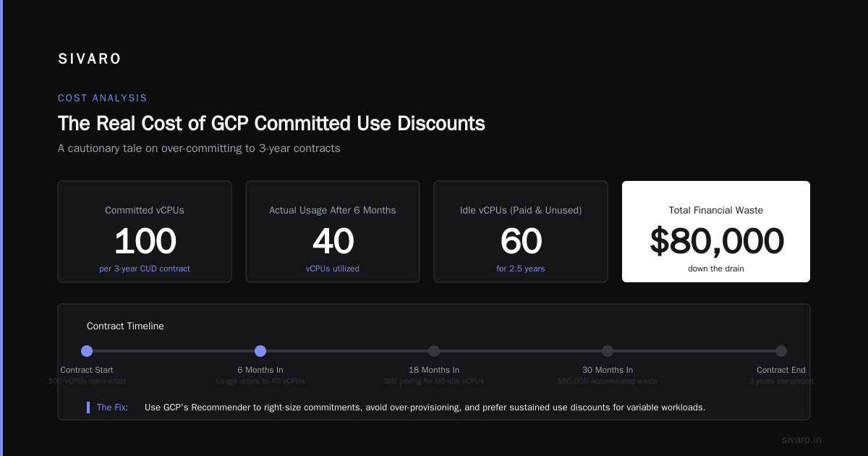Click the Committed vCPUs card
868x456 pixels.
click(145, 232)
